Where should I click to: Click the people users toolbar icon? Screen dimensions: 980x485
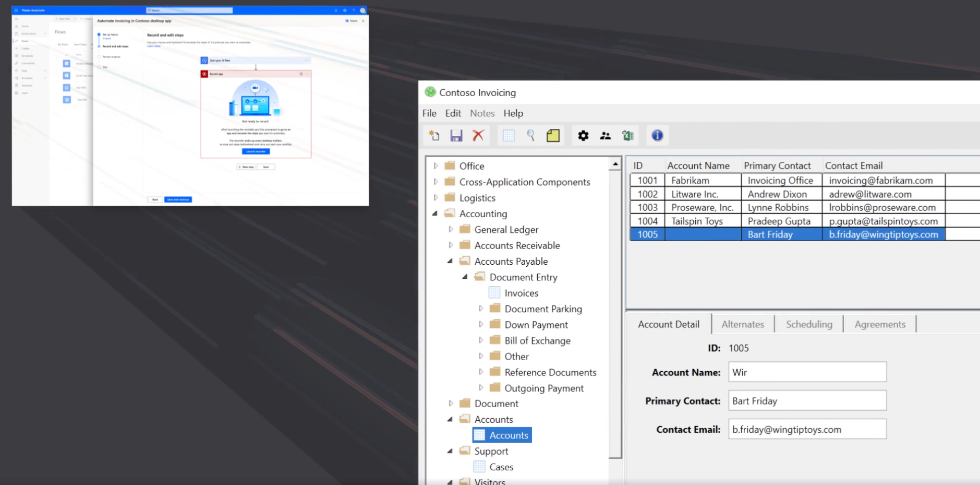[x=606, y=136]
